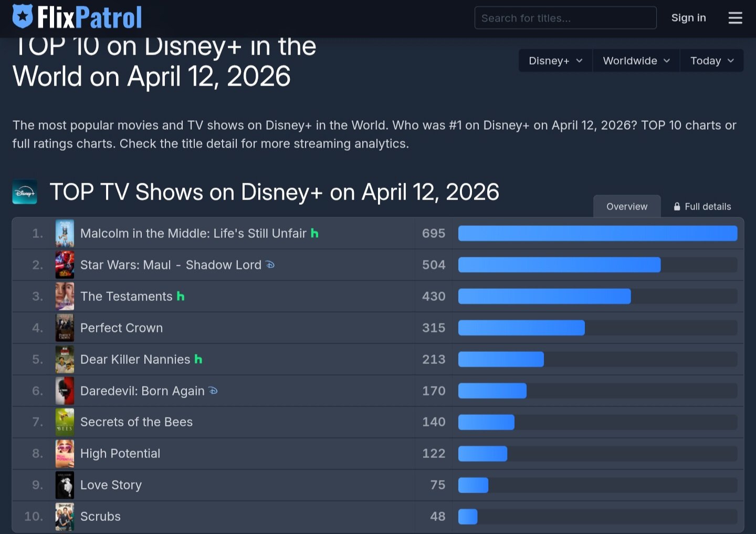Click the Hulu icon next to Malcolm in the Middle
The image size is (756, 534).
tap(314, 233)
